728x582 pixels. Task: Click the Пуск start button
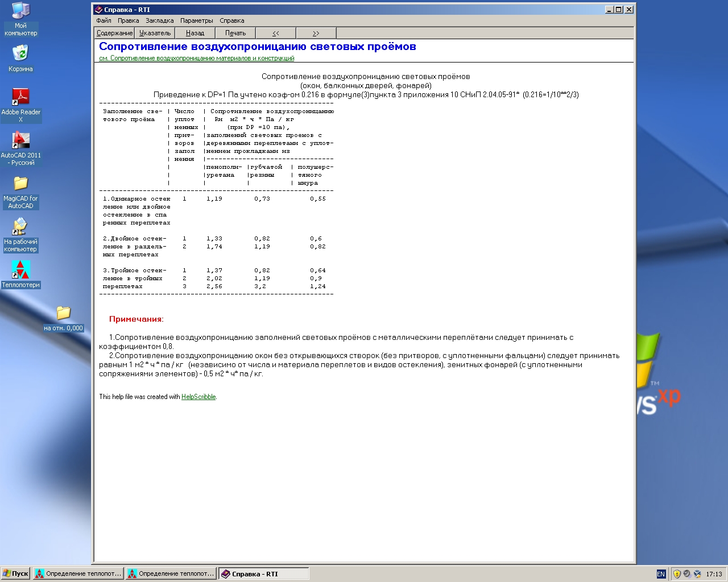[15, 573]
